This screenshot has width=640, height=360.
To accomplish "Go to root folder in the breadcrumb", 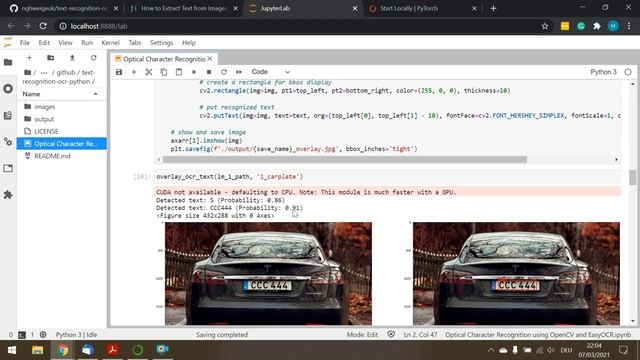I will pos(27,72).
